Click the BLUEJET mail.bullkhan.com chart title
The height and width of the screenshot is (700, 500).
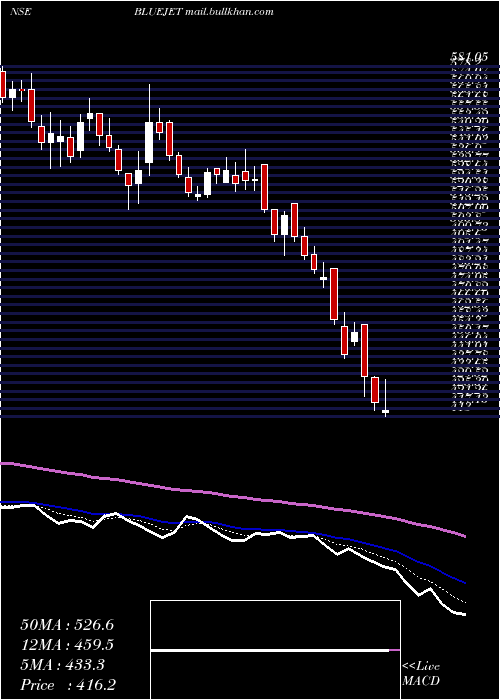pyautogui.click(x=204, y=12)
